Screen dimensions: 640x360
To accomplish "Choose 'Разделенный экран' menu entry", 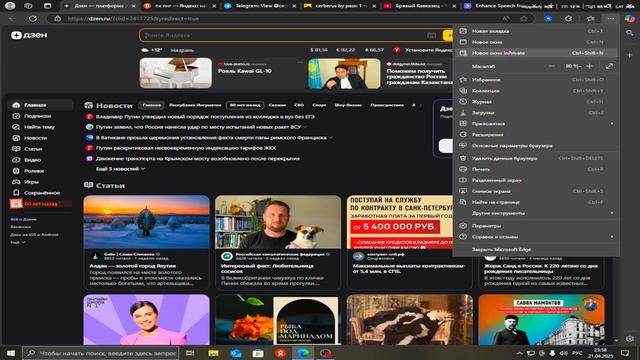I will [x=536, y=180].
